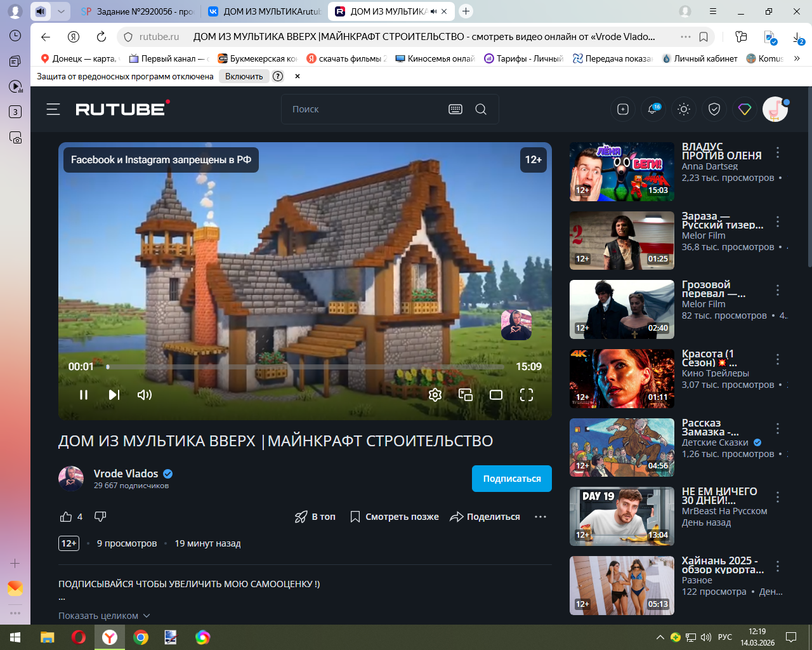This screenshot has width=812, height=650.
Task: Click the video progress bar
Action: point(305,367)
